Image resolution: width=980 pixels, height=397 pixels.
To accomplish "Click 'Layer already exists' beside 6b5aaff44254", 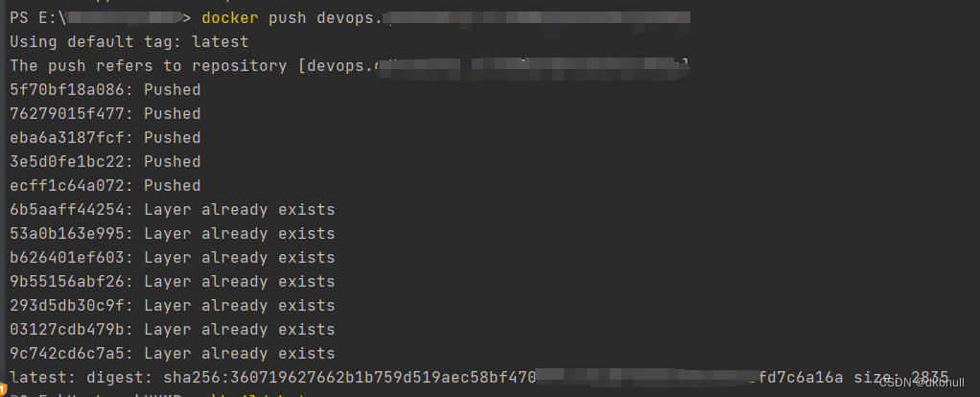I will (240, 209).
